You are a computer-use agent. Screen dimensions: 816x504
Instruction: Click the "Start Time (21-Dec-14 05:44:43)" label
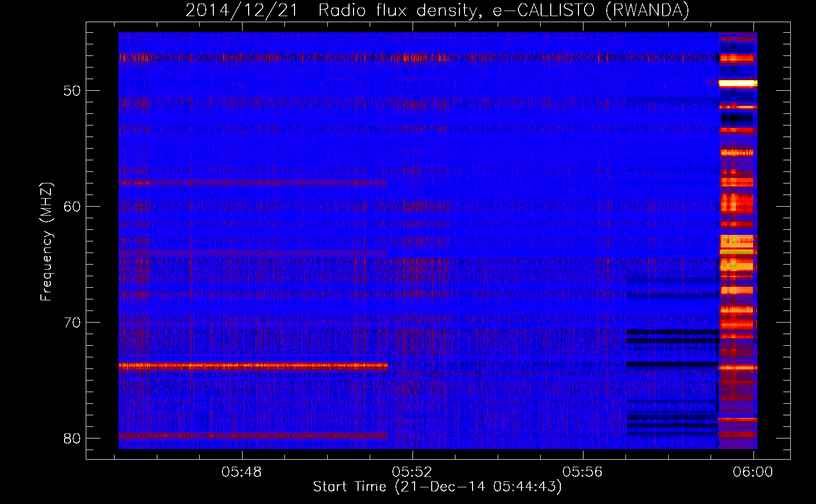point(437,487)
